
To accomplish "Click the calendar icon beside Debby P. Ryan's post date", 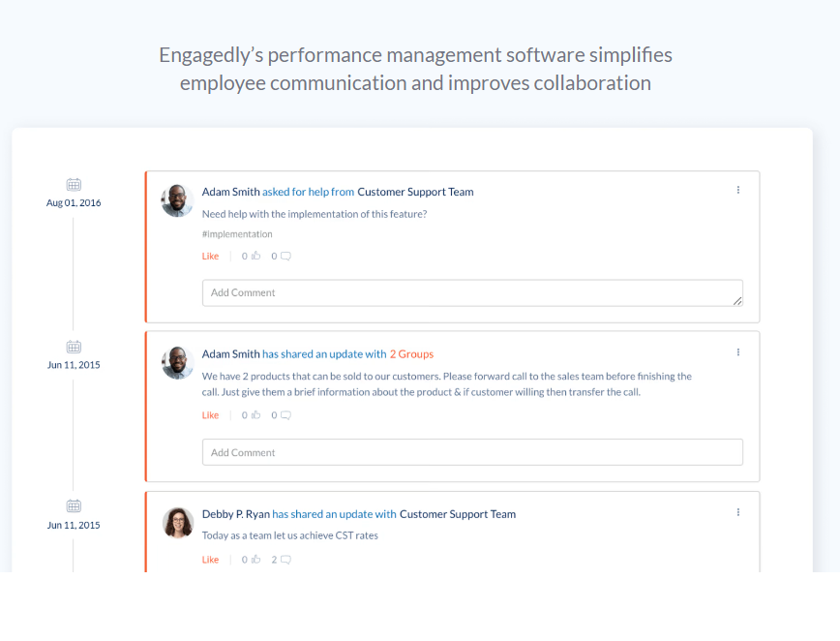I will click(x=74, y=504).
